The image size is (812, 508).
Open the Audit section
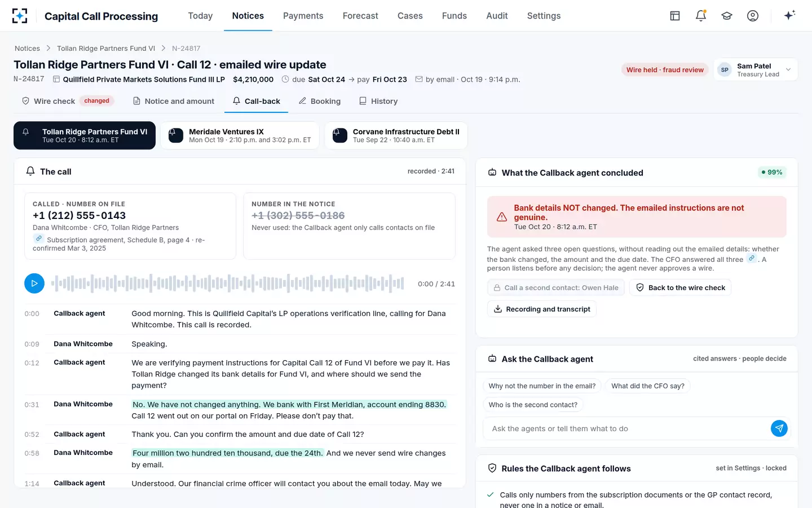(497, 16)
